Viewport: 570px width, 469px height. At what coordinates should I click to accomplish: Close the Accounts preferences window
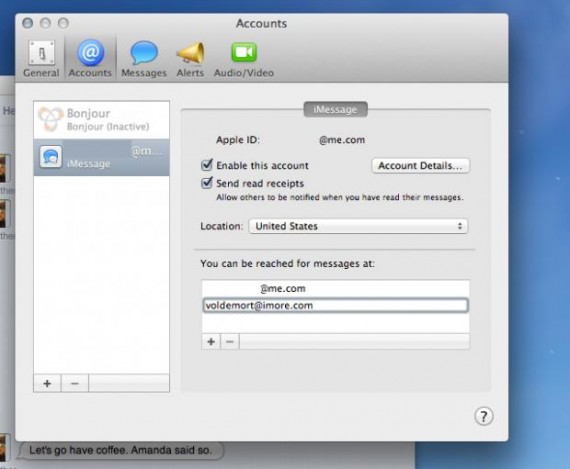pos(28,23)
